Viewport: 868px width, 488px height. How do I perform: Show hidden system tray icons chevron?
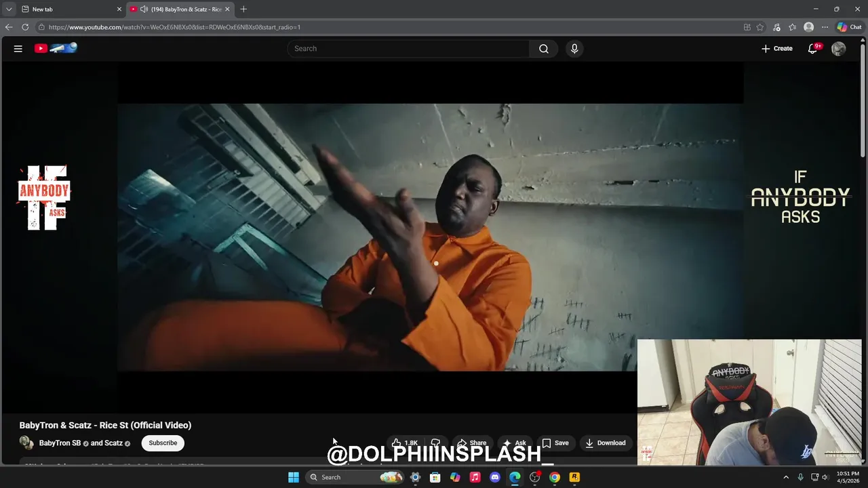[x=786, y=477]
